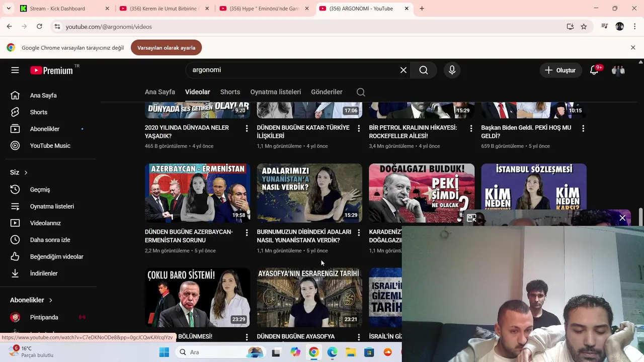Open Chrome three-dot menu
This screenshot has width=644, height=362.
coord(634,27)
